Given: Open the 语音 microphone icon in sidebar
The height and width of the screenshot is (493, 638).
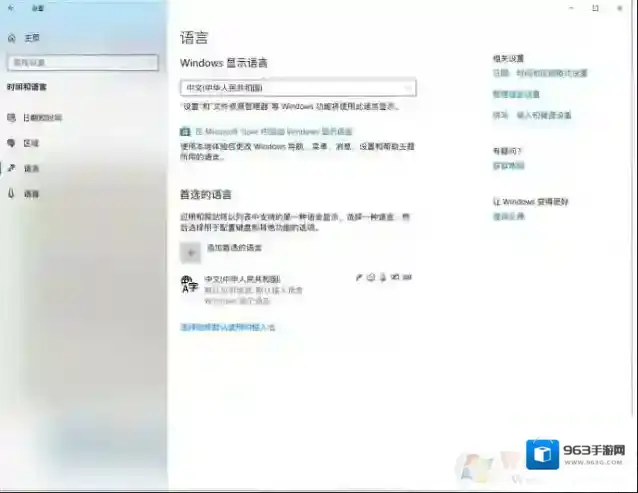Looking at the screenshot, I should 12,193.
